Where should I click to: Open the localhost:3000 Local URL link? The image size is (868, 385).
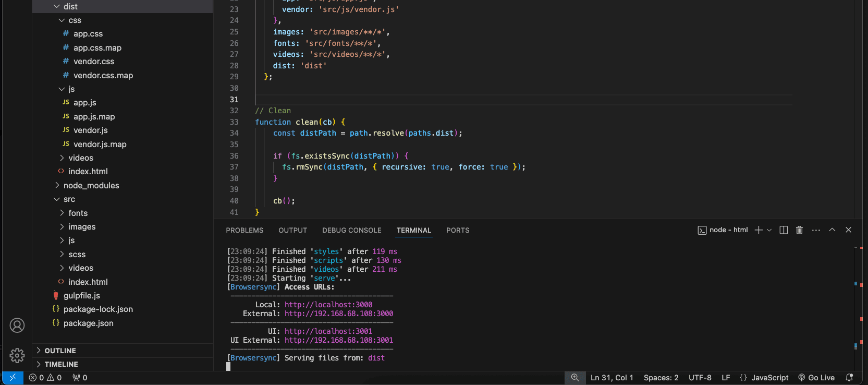tap(328, 305)
